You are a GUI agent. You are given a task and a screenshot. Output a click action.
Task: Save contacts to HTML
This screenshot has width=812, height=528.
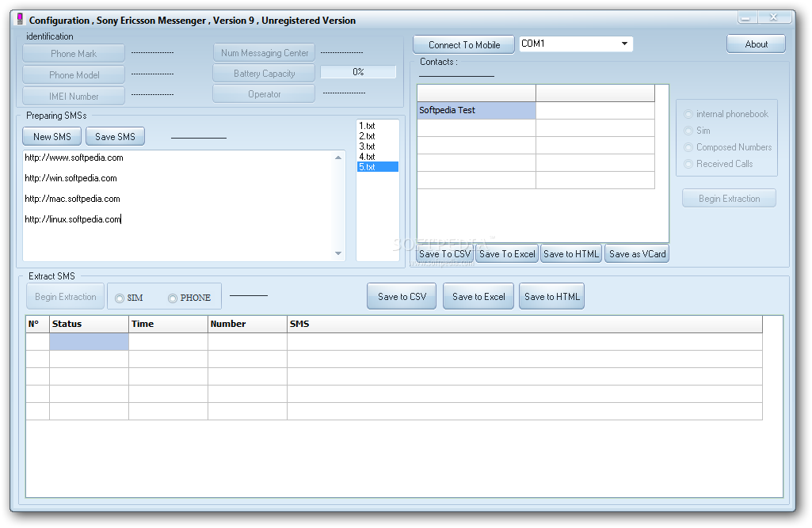pos(571,253)
